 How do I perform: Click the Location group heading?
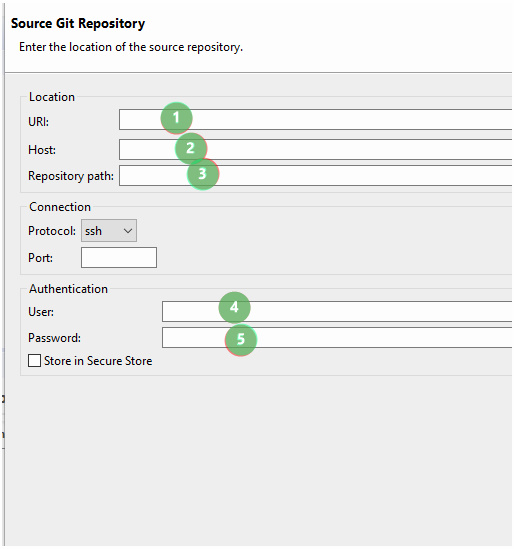(52, 97)
